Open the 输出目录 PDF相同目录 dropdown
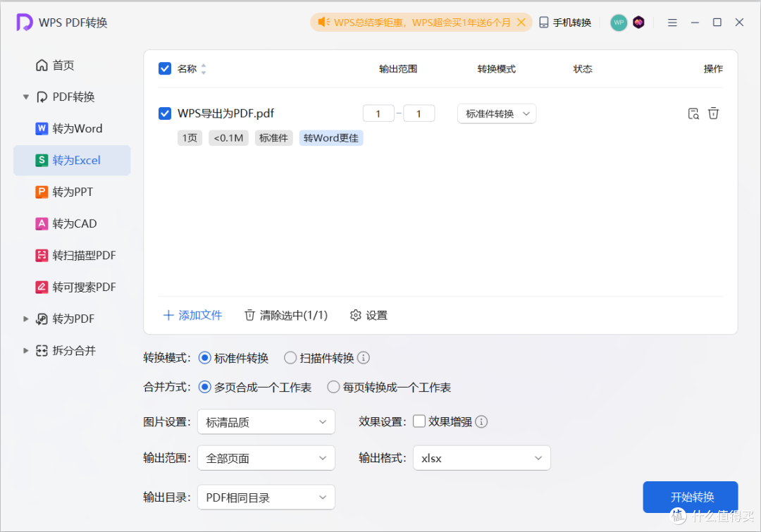 point(266,497)
